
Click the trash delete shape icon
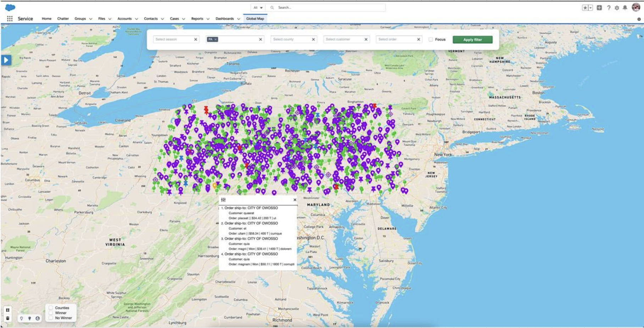(8, 318)
